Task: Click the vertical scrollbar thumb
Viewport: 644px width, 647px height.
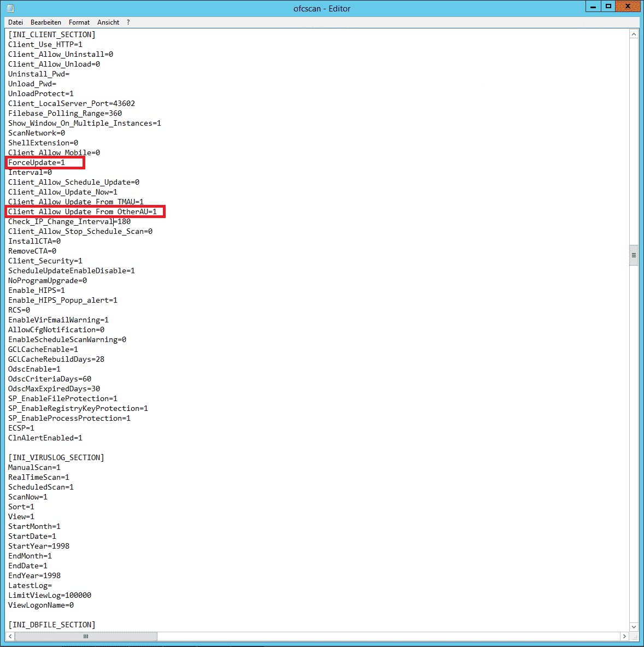Action: [x=634, y=255]
